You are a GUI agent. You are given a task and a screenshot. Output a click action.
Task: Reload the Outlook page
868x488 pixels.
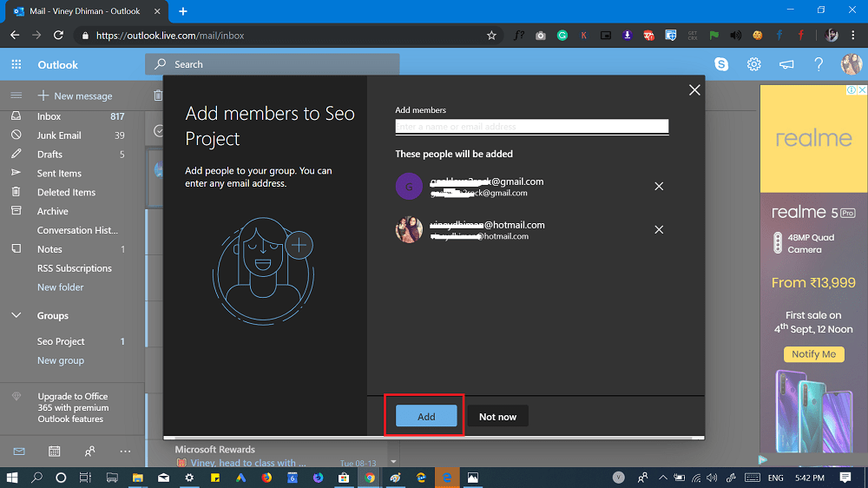tap(58, 35)
